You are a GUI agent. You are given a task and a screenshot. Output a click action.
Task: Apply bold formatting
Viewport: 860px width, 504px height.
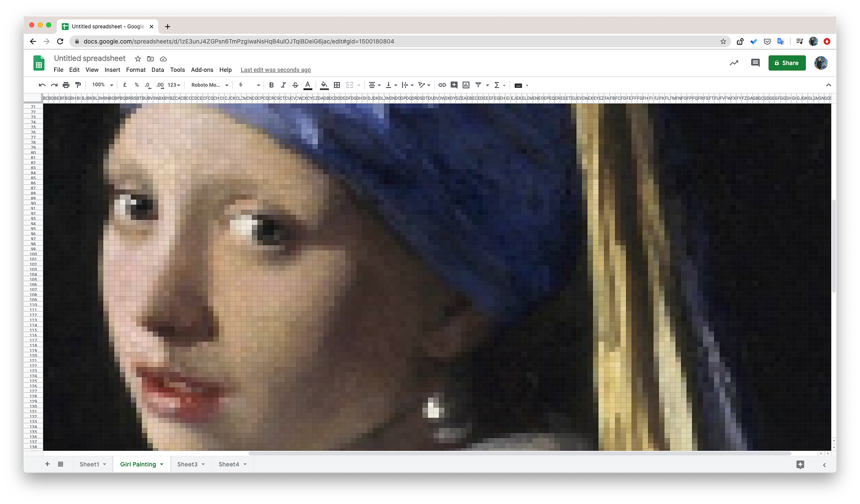tap(271, 85)
